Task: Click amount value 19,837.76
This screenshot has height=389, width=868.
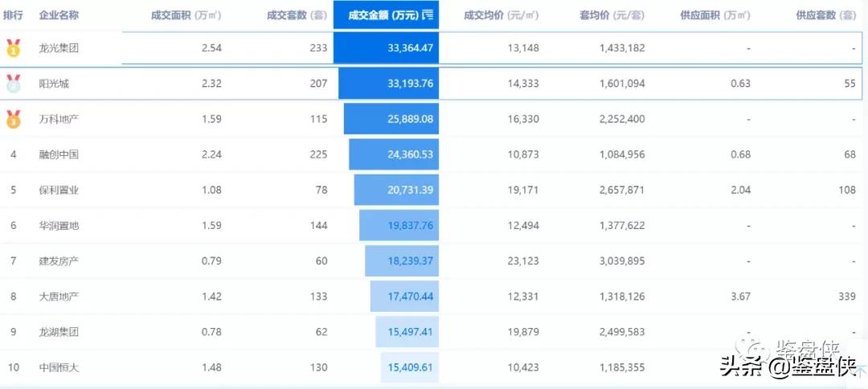Action: (410, 225)
